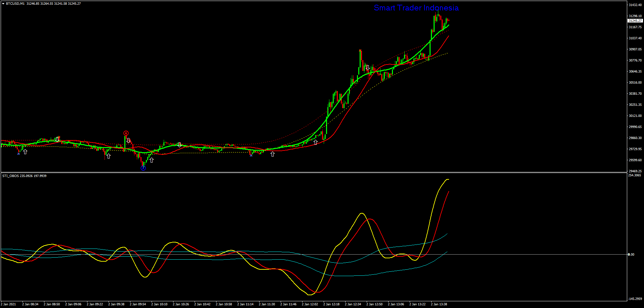
Task: Click the yellow oscillator line's final peak
Action: [x=447, y=180]
